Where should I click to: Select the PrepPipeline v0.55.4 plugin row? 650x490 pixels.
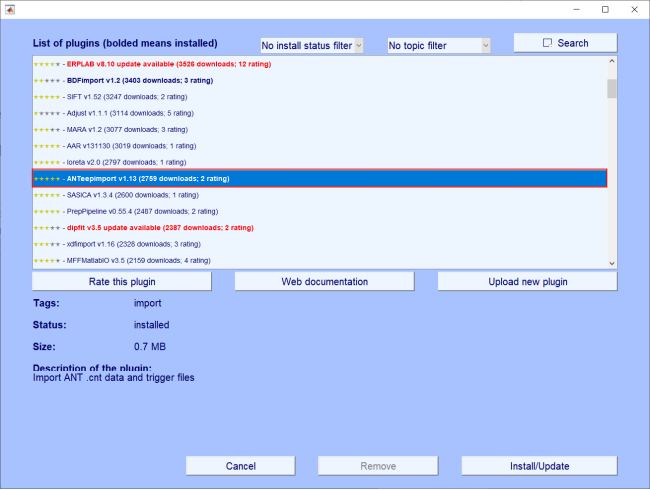click(320, 211)
